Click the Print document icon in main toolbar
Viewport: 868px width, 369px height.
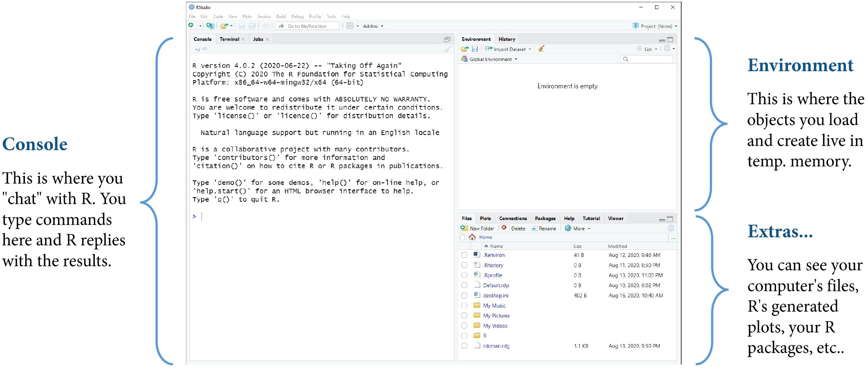(x=266, y=26)
